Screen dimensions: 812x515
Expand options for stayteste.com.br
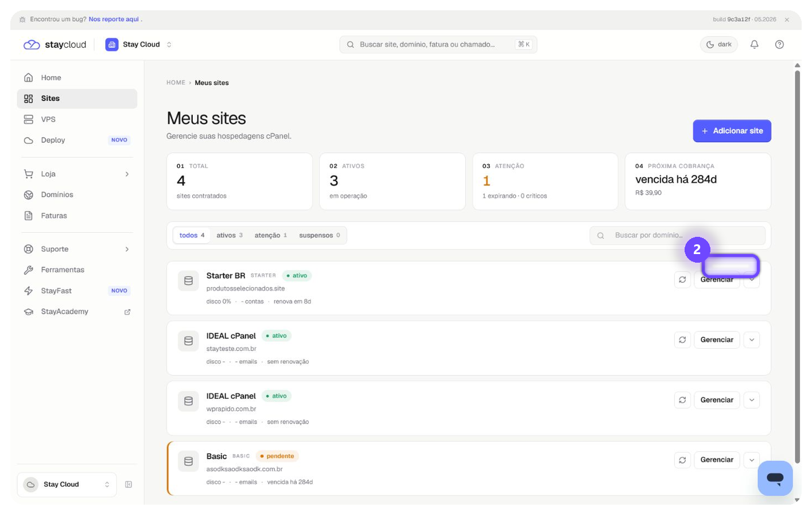coord(752,340)
